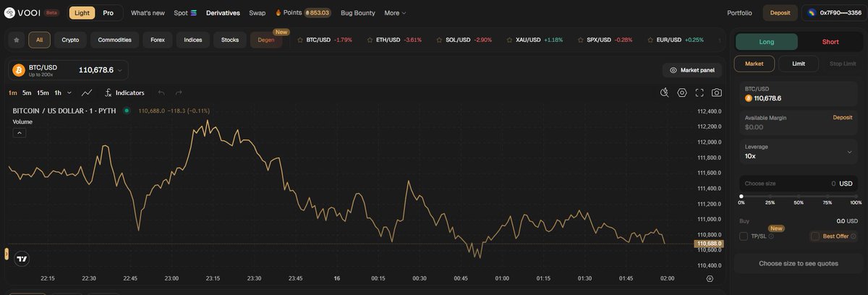Open Bug Bounty page

tap(358, 13)
